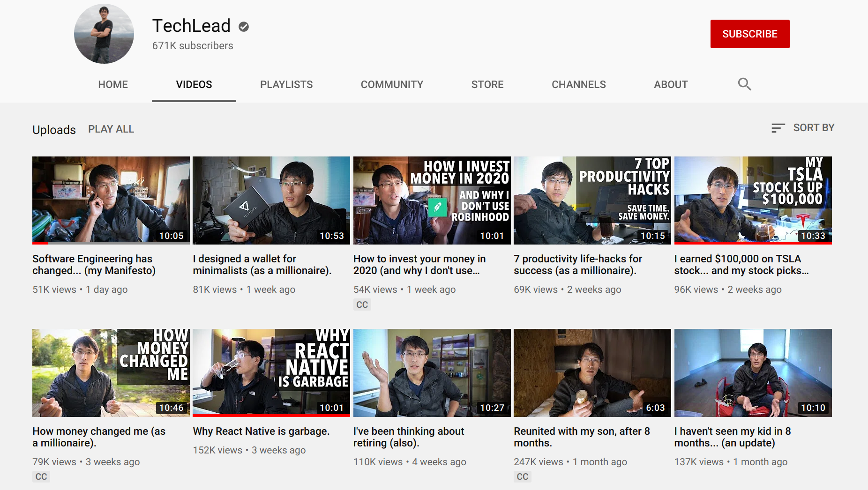Viewport: 868px width, 490px height.
Task: Click the red watch-progress bar on React Native thumbnail
Action: point(271,416)
